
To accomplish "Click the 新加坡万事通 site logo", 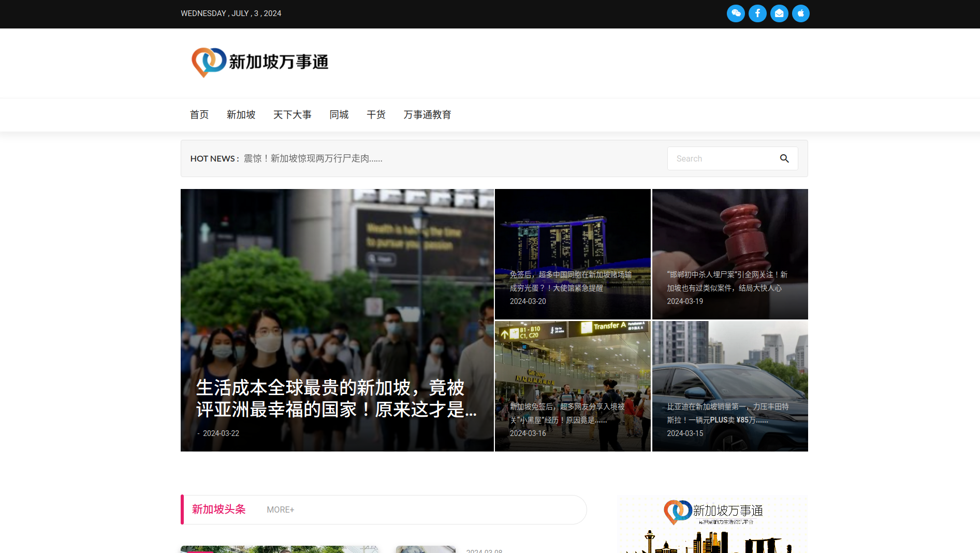I will (260, 62).
